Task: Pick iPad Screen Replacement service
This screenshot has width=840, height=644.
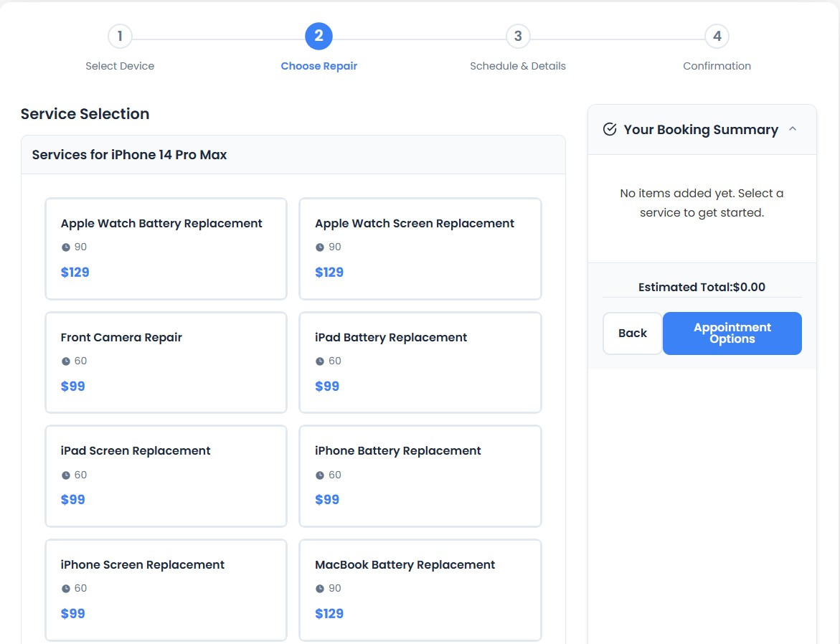Action: (166, 476)
